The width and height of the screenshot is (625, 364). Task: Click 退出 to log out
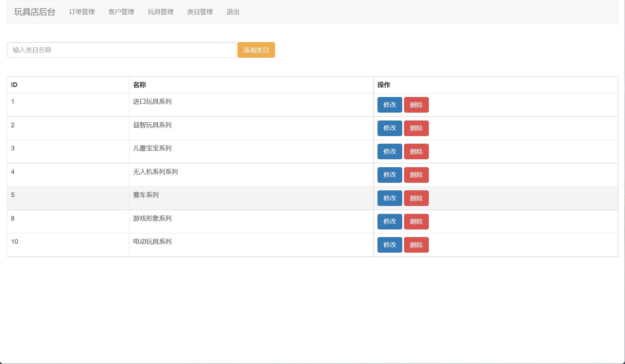click(x=233, y=12)
